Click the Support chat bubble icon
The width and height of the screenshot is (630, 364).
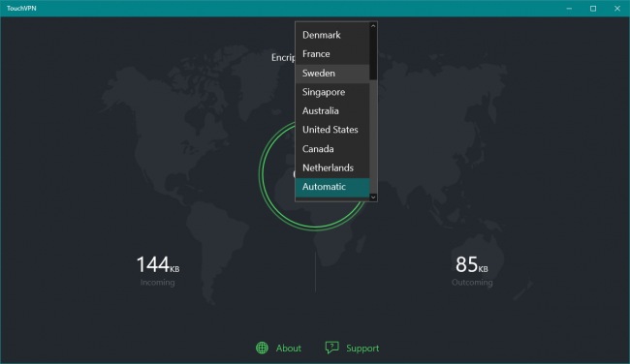tap(331, 348)
